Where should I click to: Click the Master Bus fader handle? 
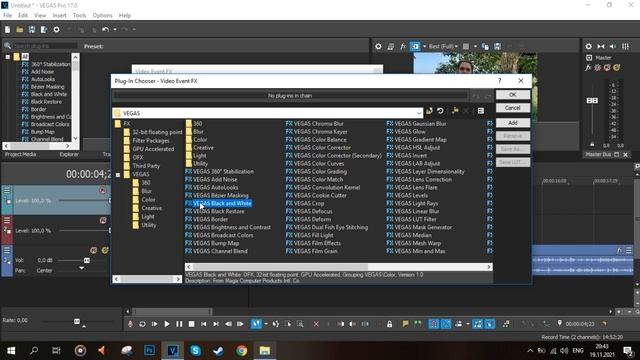click(592, 100)
